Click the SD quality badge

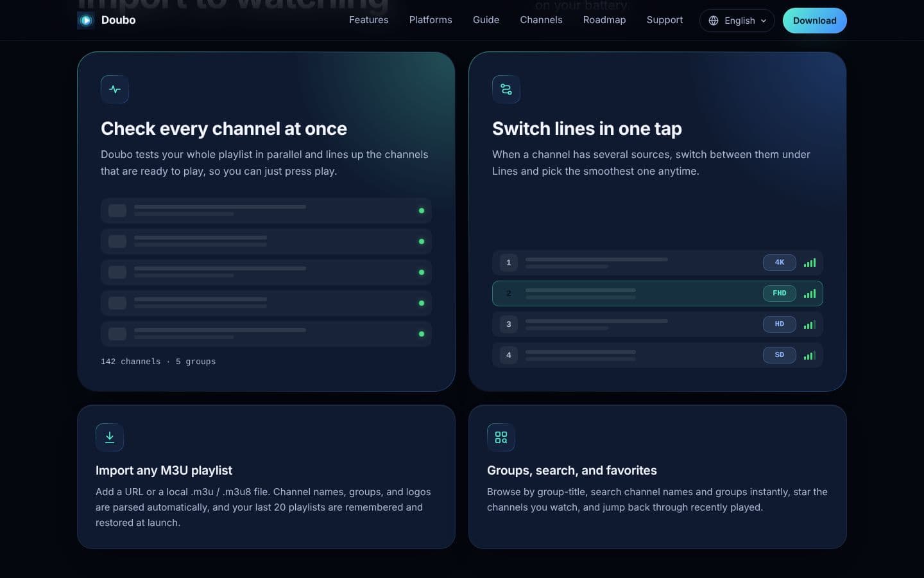tap(780, 355)
